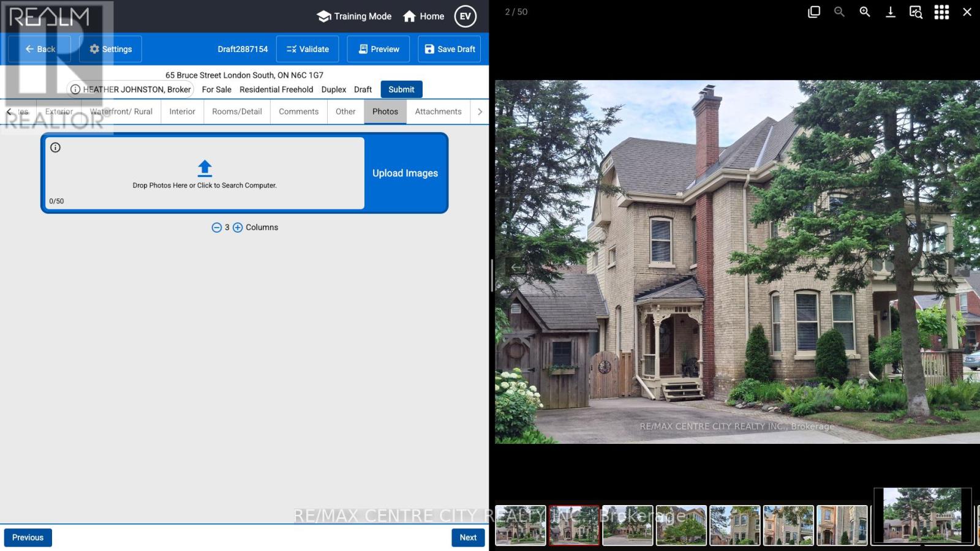
Task: Open thumbnail grid view of photos
Action: [x=941, y=12]
